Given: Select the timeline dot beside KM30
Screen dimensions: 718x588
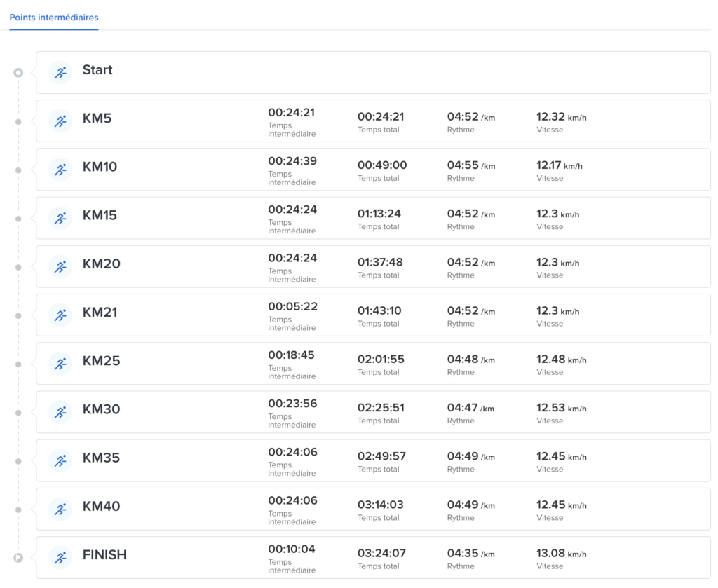Looking at the screenshot, I should point(18,413).
